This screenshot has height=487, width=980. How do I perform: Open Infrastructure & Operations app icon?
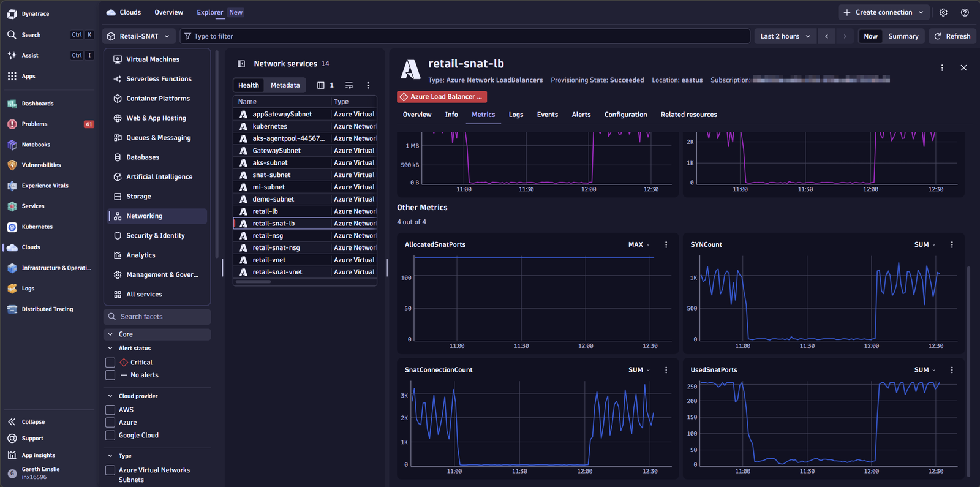tap(12, 268)
